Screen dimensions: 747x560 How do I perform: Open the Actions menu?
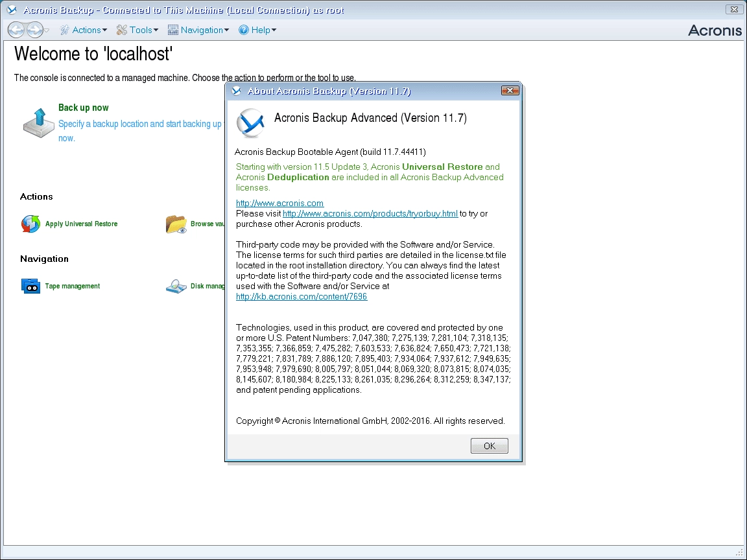point(84,30)
